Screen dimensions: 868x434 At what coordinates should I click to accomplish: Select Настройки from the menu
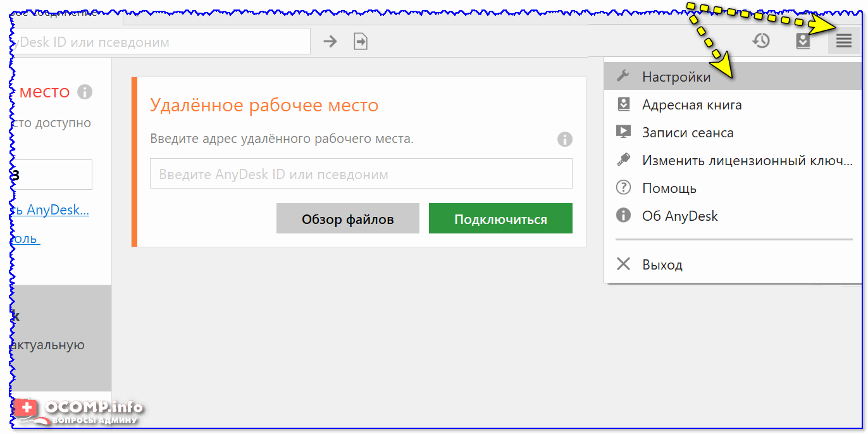676,77
